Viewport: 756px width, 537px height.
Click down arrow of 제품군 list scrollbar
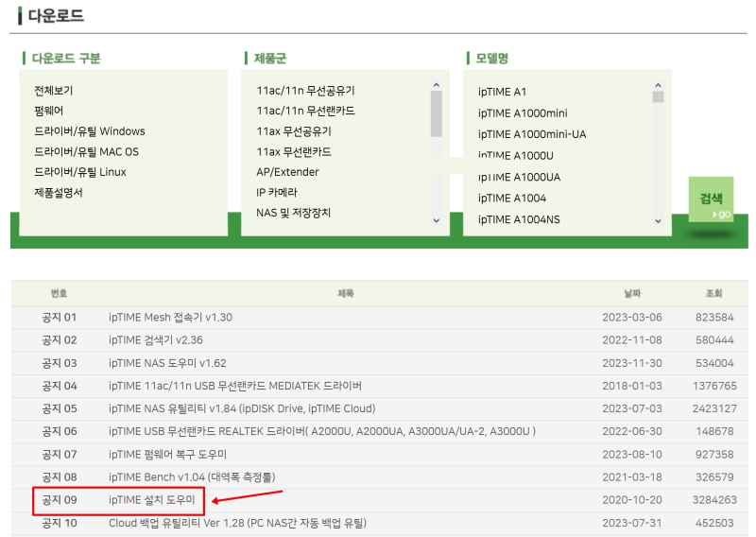click(437, 220)
